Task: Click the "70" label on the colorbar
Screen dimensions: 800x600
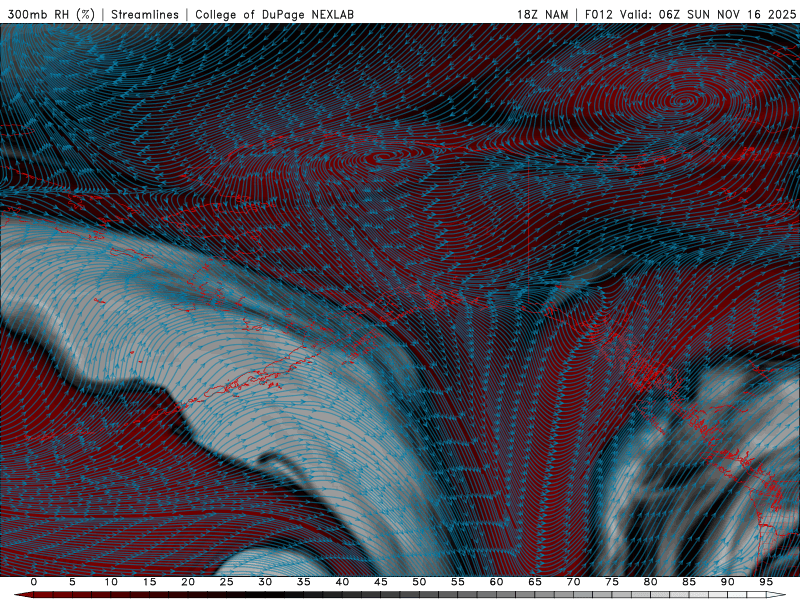Action: (573, 582)
